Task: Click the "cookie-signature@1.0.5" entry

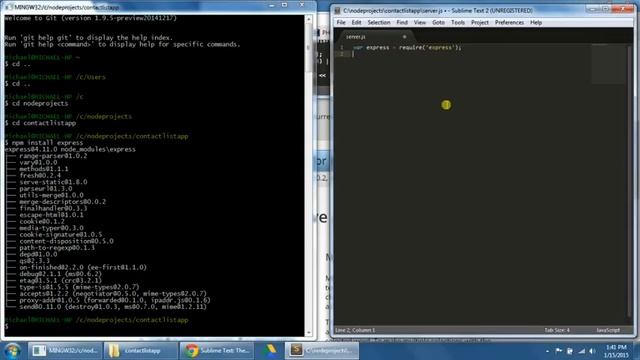Action: [61, 235]
